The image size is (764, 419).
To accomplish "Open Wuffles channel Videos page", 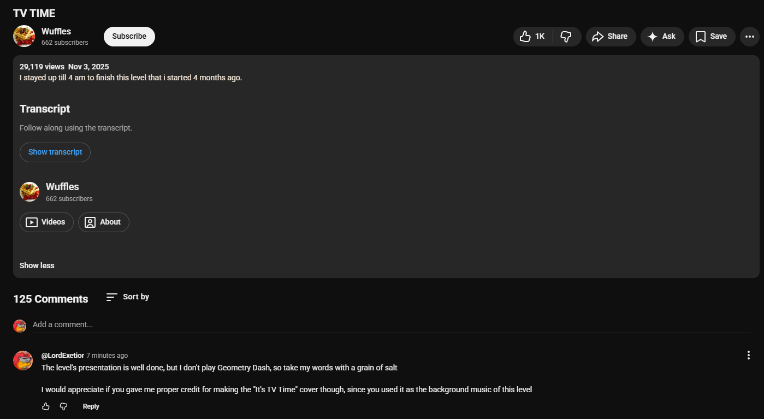I will (x=46, y=222).
